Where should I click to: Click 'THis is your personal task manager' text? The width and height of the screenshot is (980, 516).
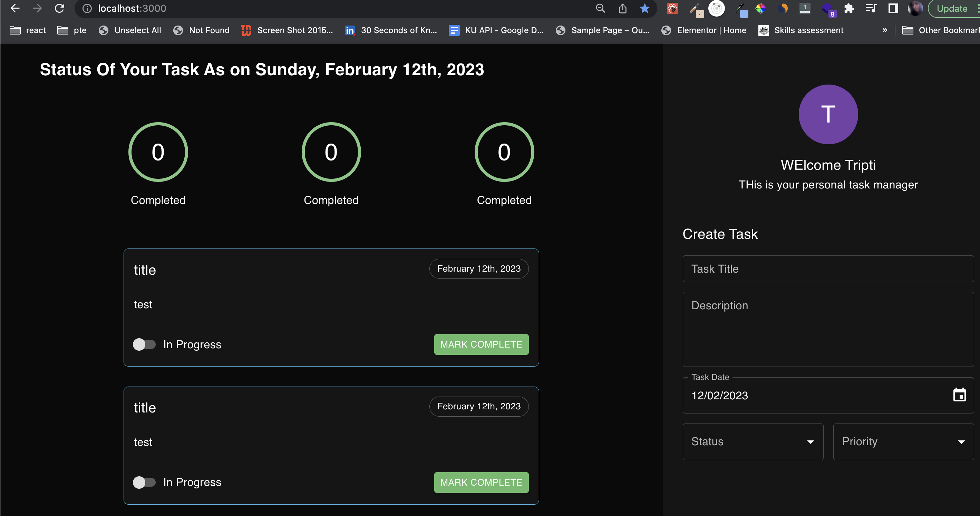(828, 185)
